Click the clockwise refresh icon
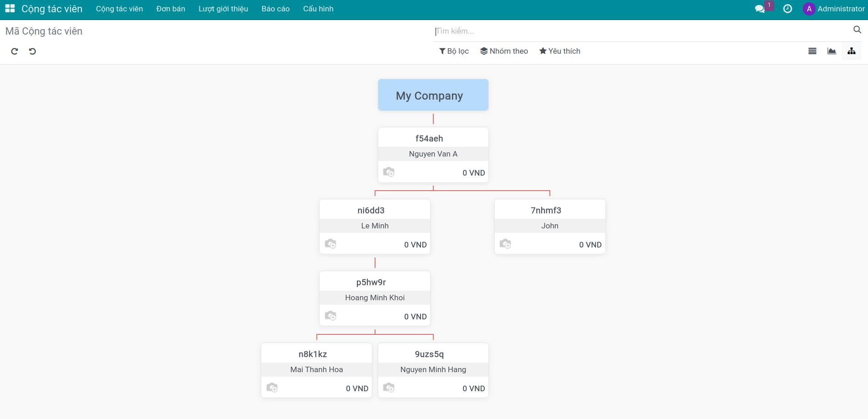This screenshot has width=868, height=419. coord(15,51)
